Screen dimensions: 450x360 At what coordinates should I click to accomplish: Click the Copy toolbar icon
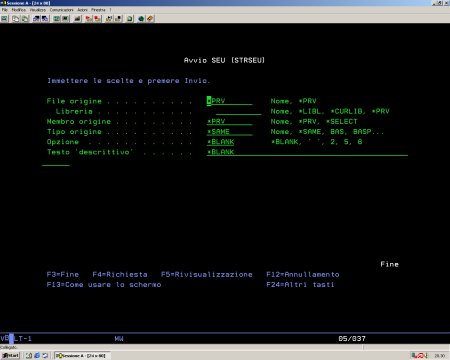(x=16, y=19)
